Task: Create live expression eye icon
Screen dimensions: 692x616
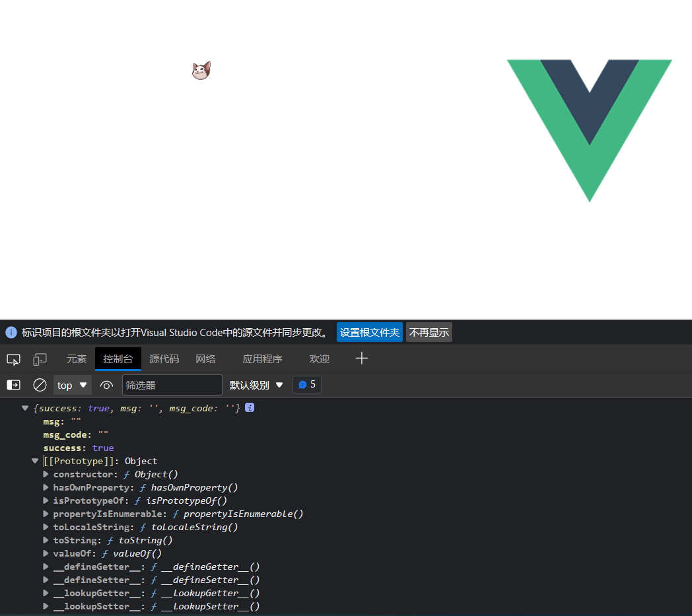Action: coord(106,385)
